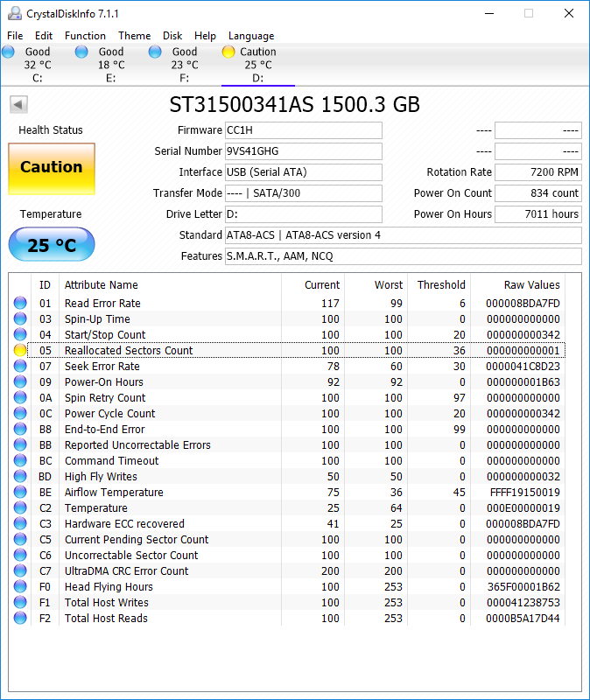Open the Edit menu

[x=44, y=36]
